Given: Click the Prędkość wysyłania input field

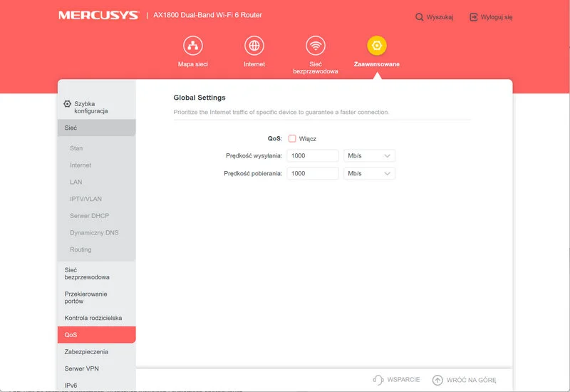Looking at the screenshot, I should 313,155.
